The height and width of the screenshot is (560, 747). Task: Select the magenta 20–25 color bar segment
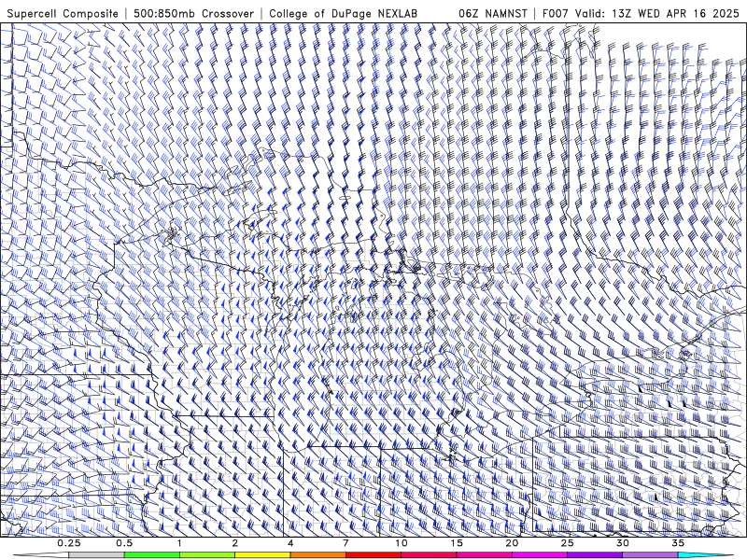pos(540,554)
